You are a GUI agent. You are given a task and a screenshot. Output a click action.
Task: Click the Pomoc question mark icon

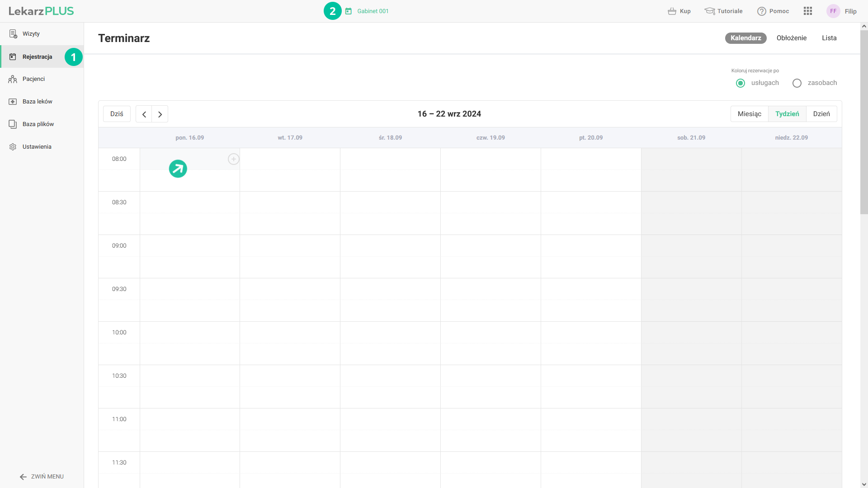coord(761,11)
